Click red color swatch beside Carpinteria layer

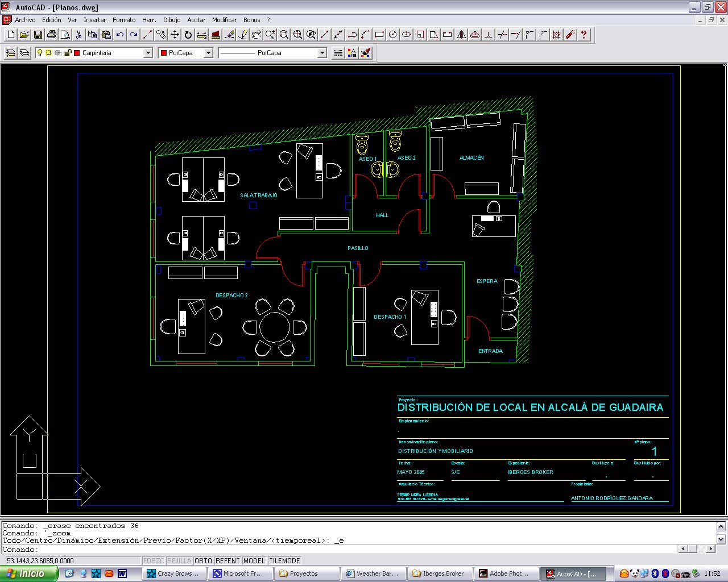[x=77, y=53]
